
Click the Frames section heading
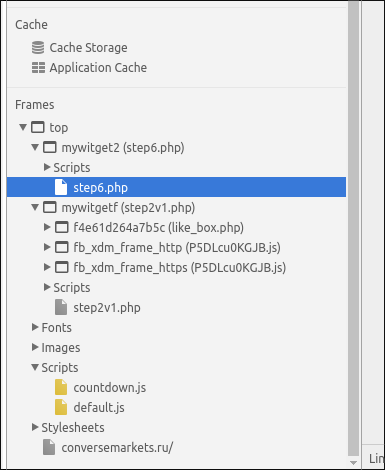[x=35, y=105]
